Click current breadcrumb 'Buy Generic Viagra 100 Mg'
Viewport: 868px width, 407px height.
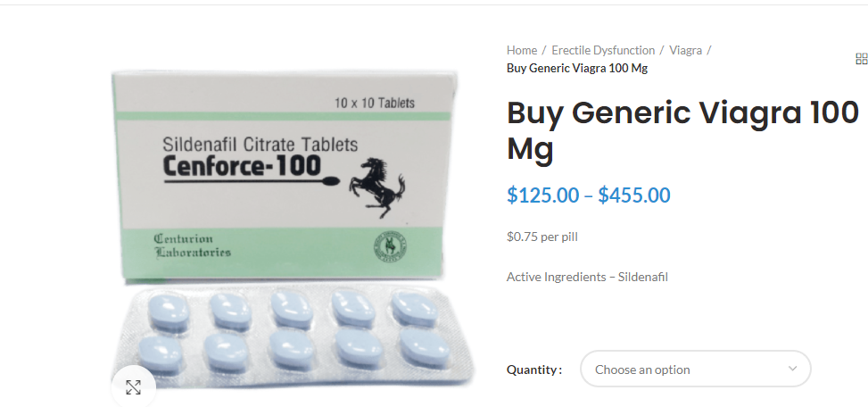[x=577, y=68]
